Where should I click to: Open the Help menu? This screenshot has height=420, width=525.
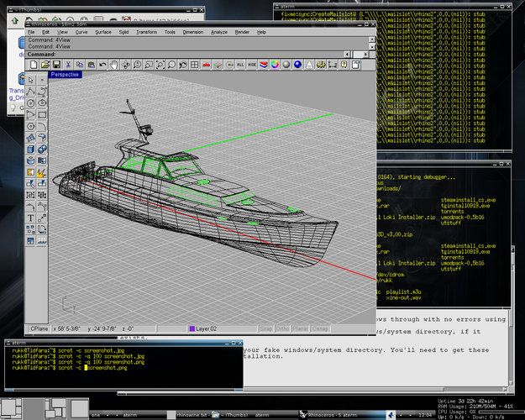tap(261, 32)
